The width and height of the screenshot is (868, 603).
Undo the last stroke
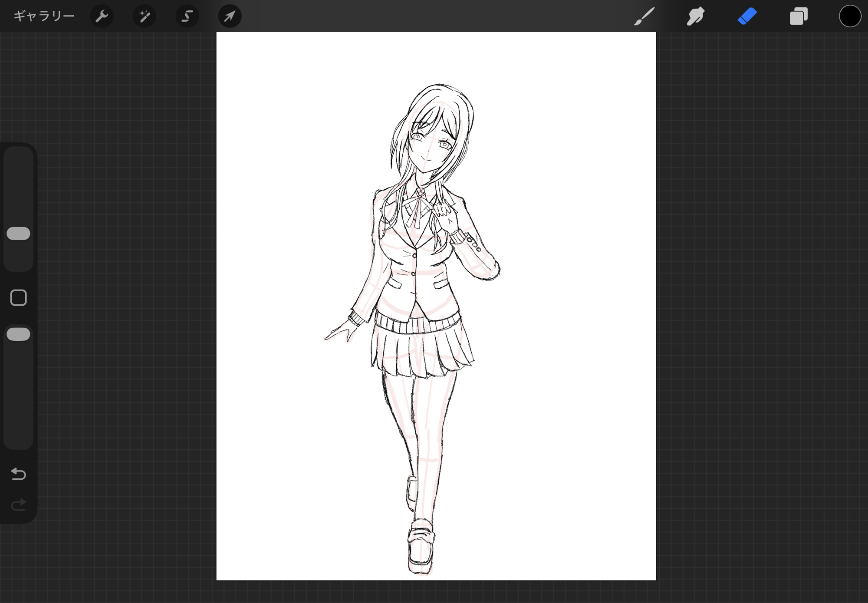(x=19, y=474)
